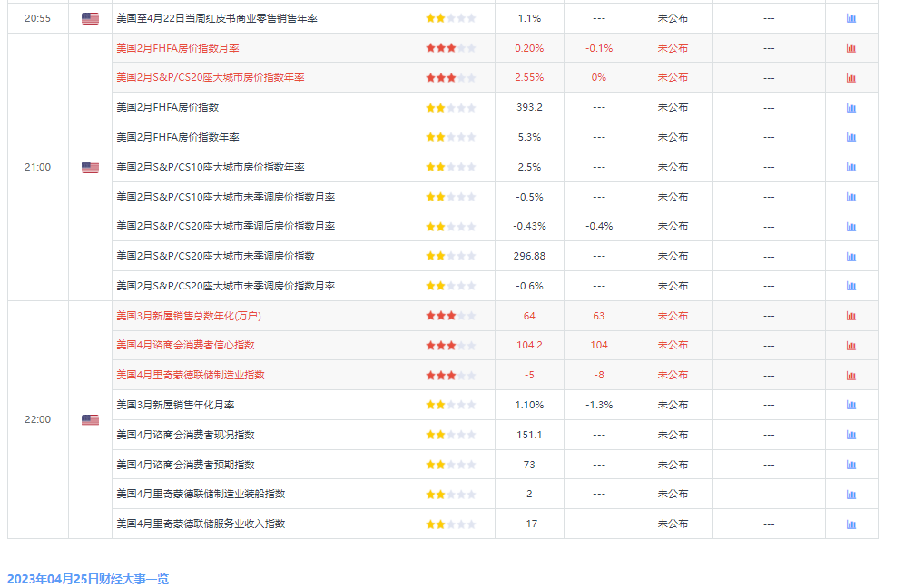Click the 21:00 time cell
The image size is (914, 588).
click(x=37, y=167)
